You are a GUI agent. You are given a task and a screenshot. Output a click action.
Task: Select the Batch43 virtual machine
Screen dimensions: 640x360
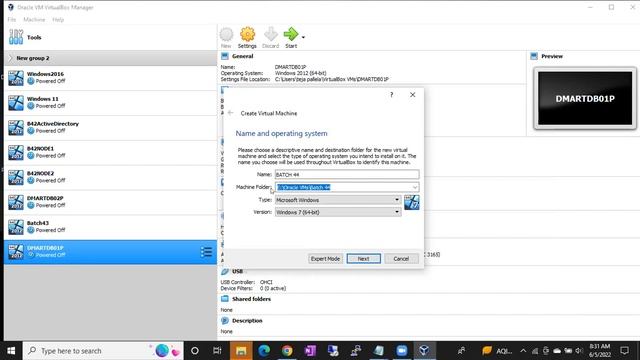(x=110, y=227)
